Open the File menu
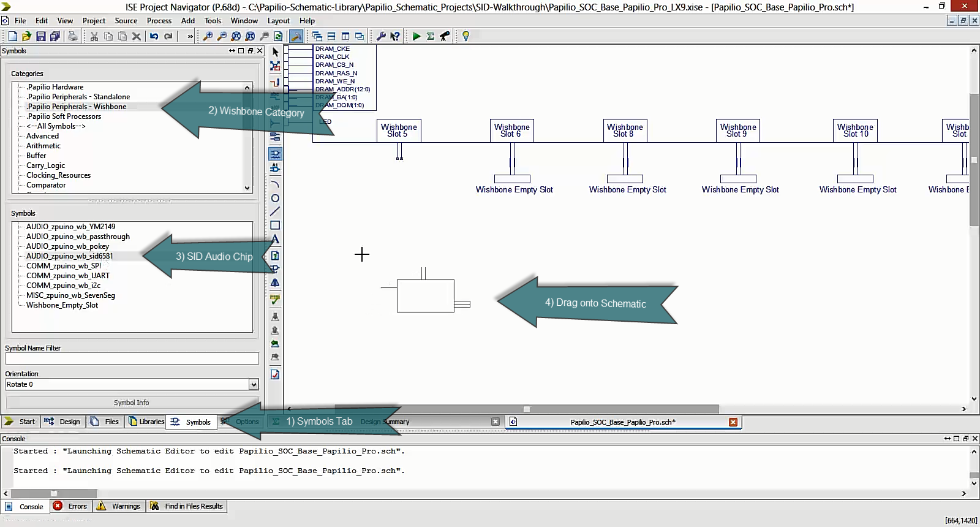This screenshot has height=527, width=980. pos(20,20)
